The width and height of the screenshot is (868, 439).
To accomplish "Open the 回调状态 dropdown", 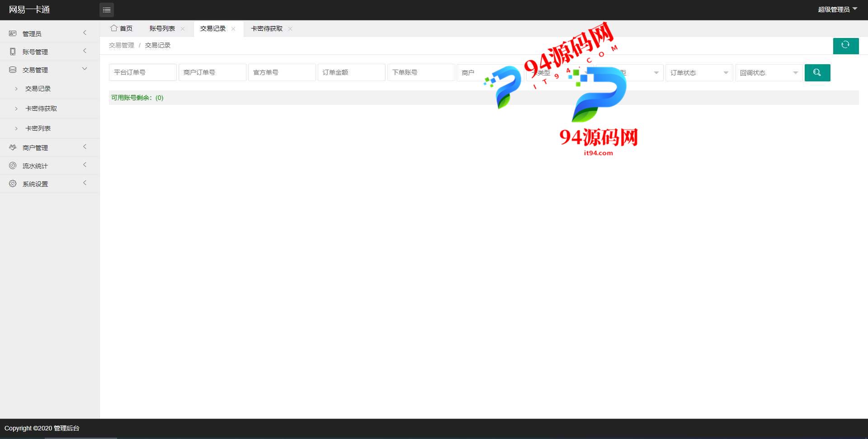I will [x=769, y=73].
